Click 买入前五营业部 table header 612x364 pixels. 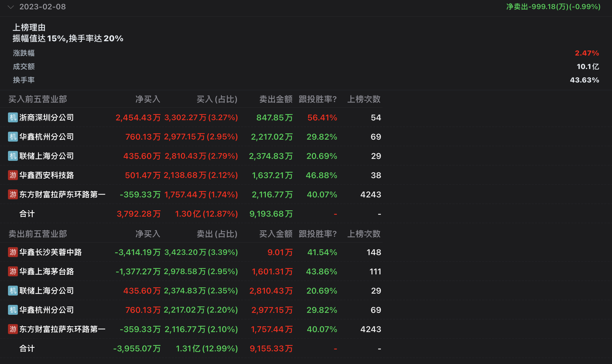pyautogui.click(x=38, y=99)
